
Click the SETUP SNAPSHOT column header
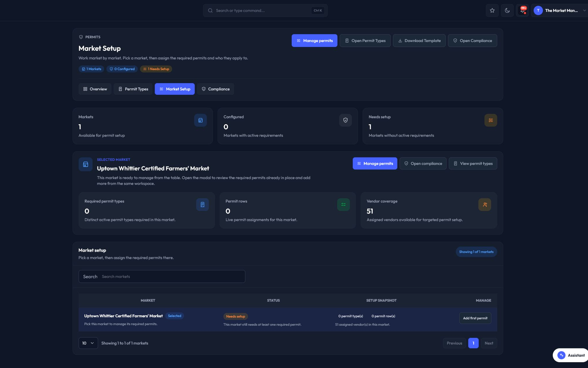381,300
